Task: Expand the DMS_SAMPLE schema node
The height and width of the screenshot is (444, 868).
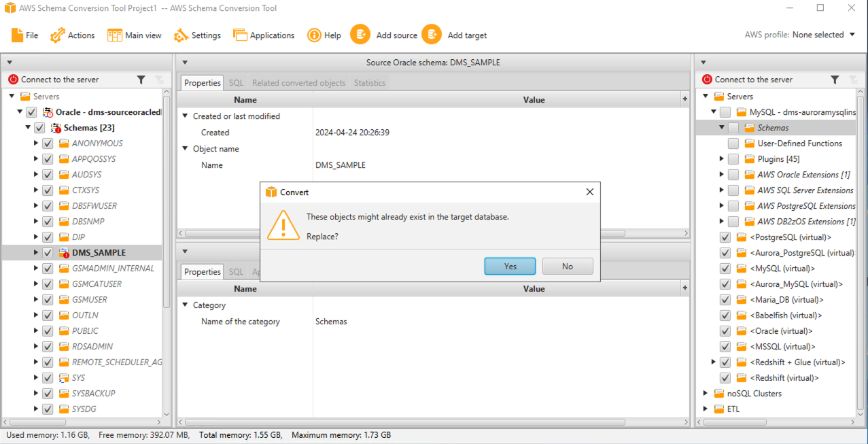Action: (36, 252)
